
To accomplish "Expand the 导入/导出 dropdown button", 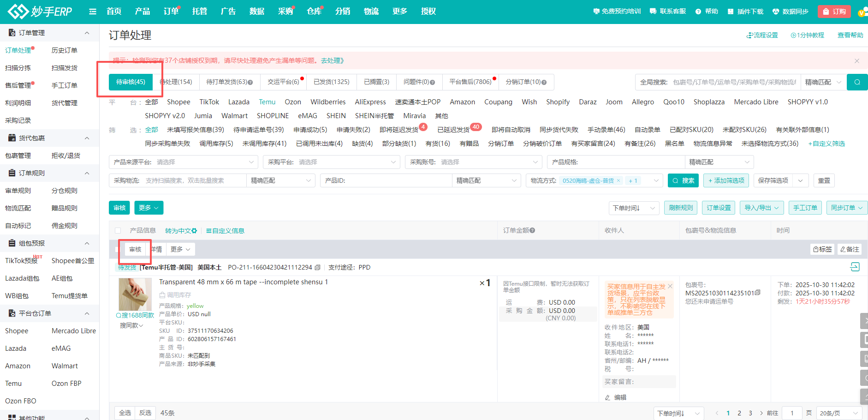I will (x=761, y=208).
